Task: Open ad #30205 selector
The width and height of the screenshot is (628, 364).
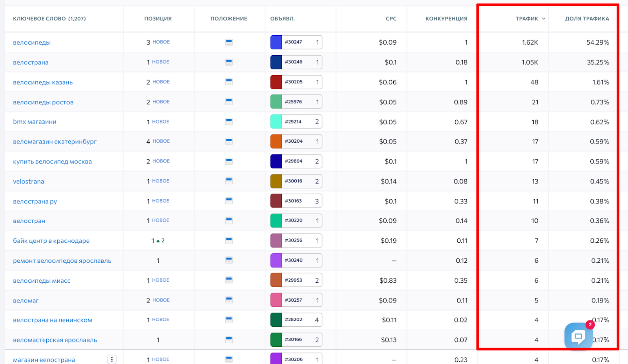Action: click(x=296, y=82)
